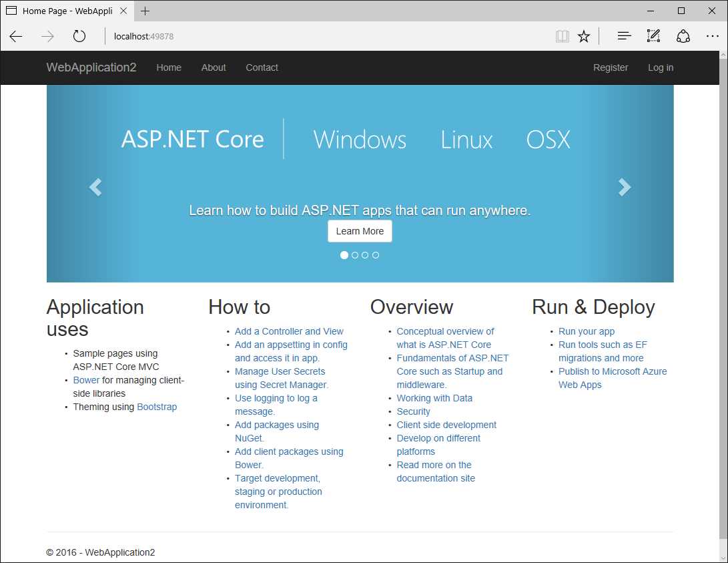This screenshot has width=728, height=563.
Task: Enable reading view
Action: pos(563,36)
